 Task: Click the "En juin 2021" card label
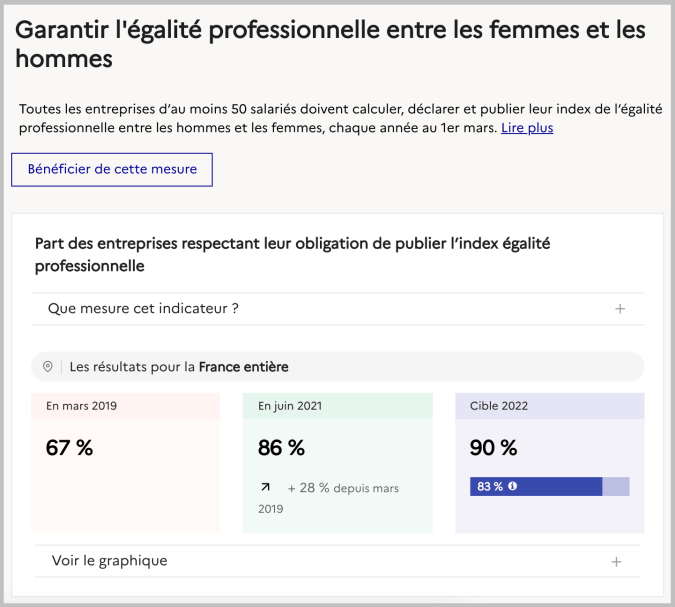point(290,406)
